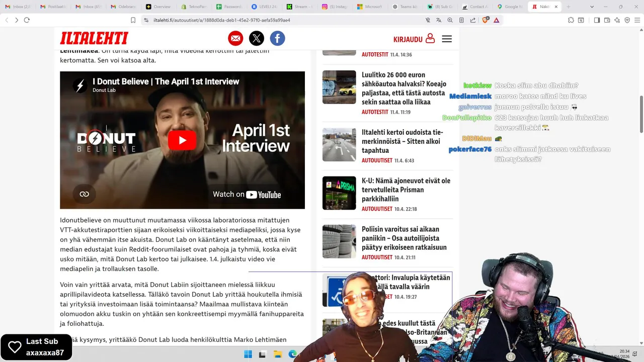Toggle the browser sidebar panel

pyautogui.click(x=597, y=20)
